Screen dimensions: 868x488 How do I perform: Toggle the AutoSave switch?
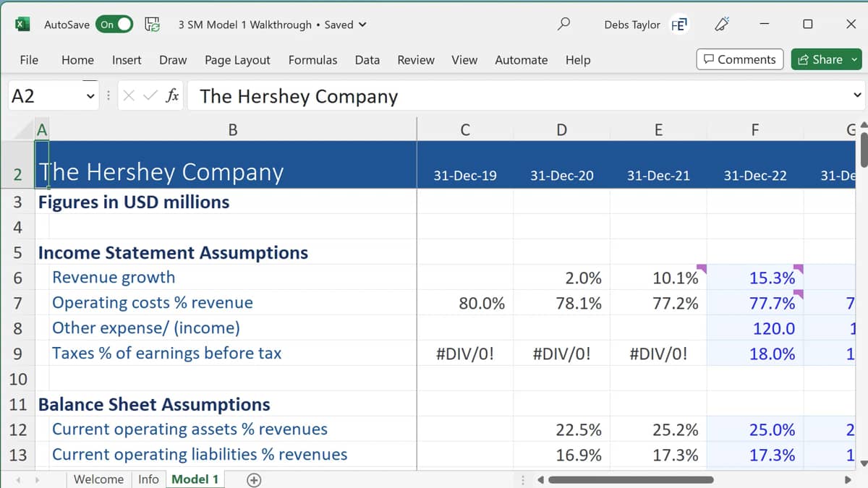pyautogui.click(x=114, y=25)
